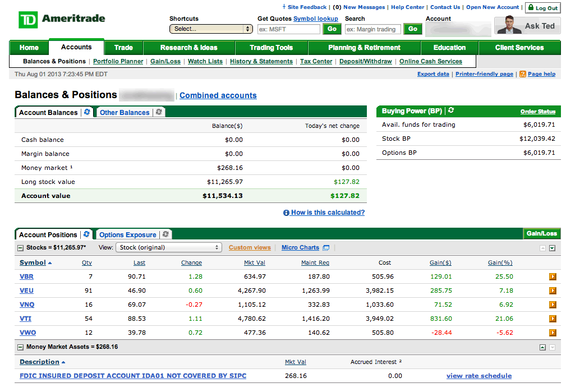Screen dimensions: 566x392
Task: Click Go button next to Get Quotes
Action: click(332, 29)
